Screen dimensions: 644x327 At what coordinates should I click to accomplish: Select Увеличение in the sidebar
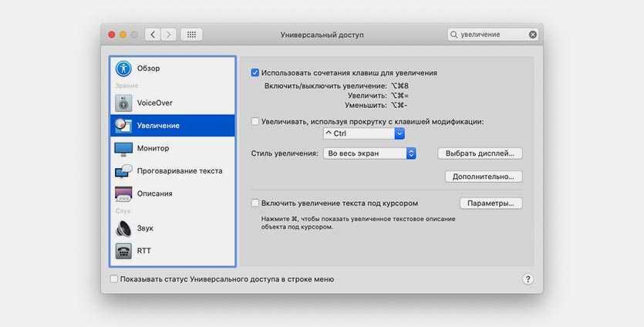click(x=172, y=126)
